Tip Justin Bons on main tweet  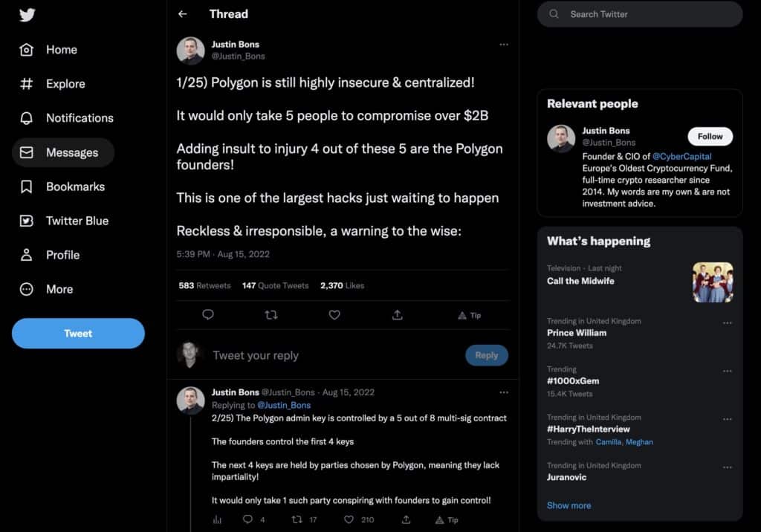coord(469,315)
